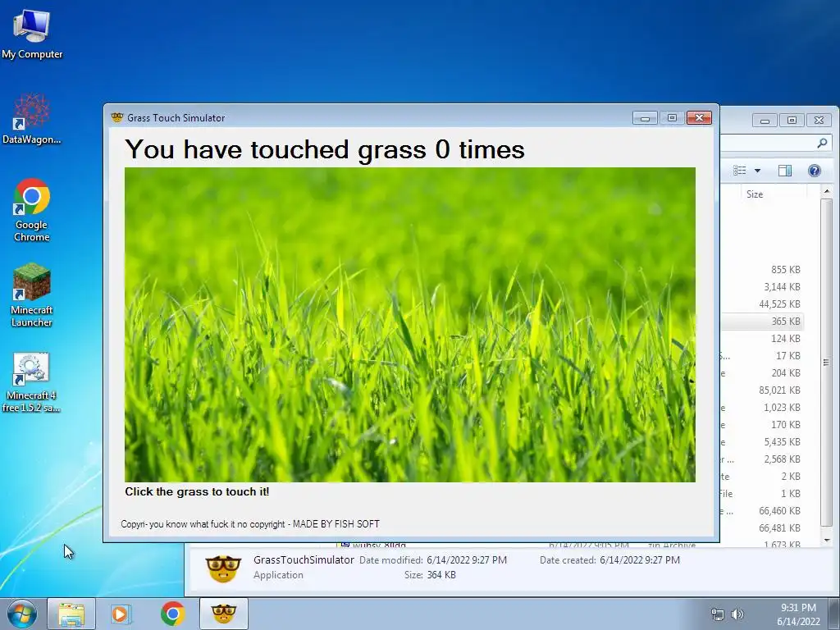Open Windows Media Player taskbar icon
Image resolution: width=840 pixels, height=630 pixels.
[121, 614]
